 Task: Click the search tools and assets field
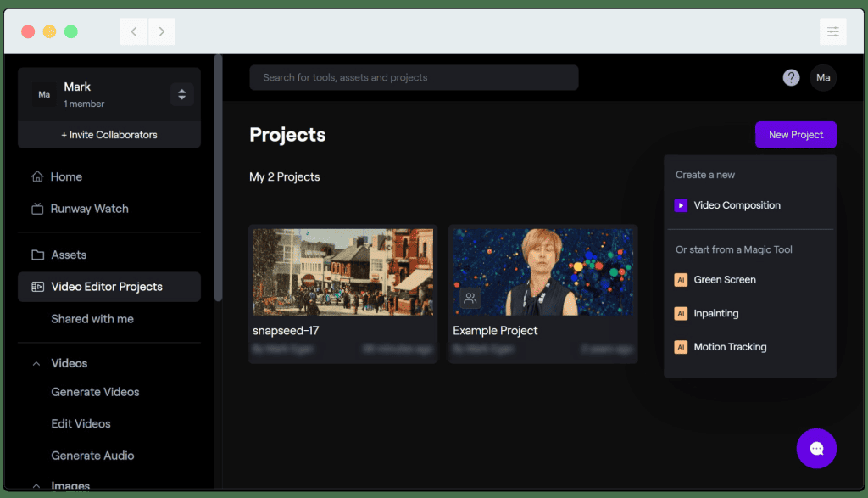[x=413, y=77]
